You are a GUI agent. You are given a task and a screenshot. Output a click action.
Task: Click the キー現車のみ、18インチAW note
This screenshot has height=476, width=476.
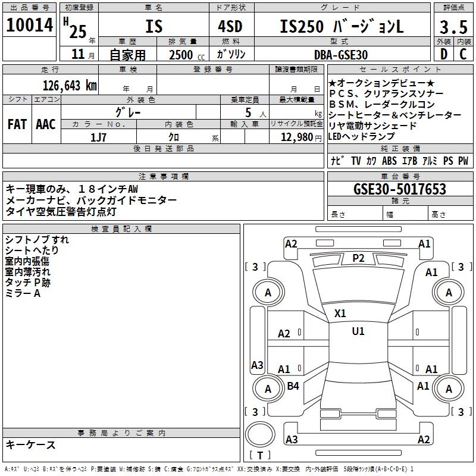click(x=71, y=189)
